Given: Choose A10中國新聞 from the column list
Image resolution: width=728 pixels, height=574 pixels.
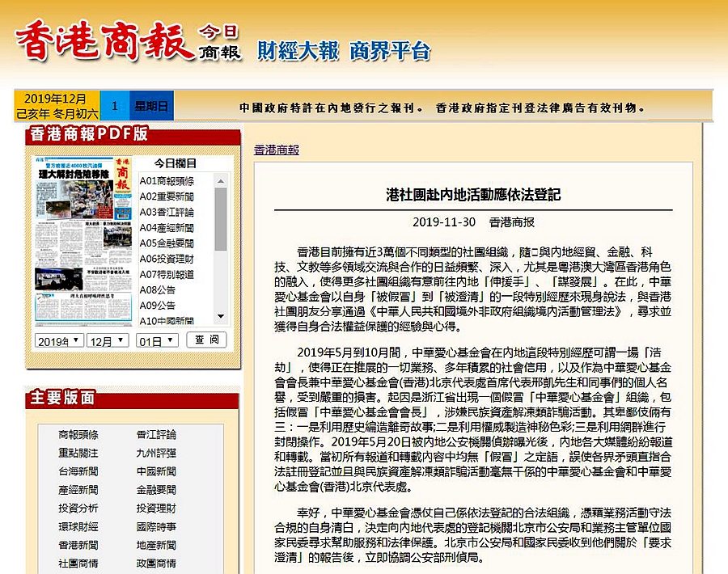Looking at the screenshot, I should pos(167,320).
